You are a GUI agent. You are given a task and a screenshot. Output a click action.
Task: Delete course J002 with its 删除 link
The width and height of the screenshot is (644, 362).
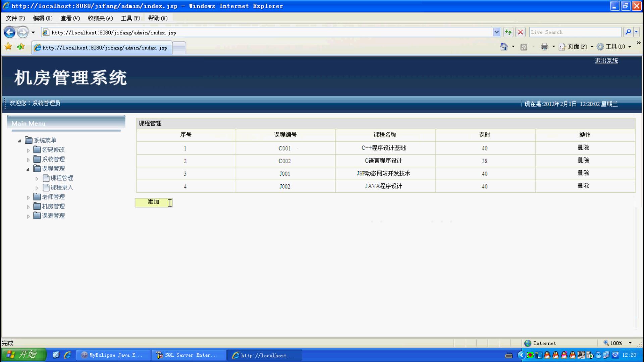[584, 186]
